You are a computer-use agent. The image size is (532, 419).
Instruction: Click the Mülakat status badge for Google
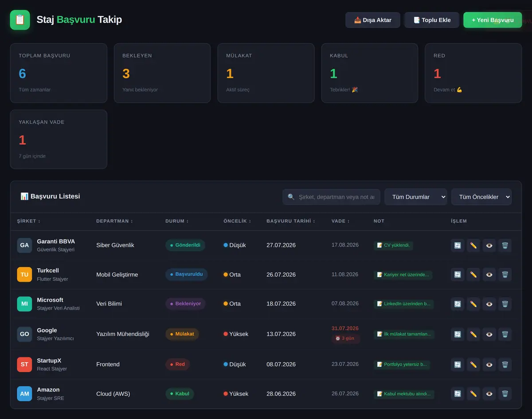pos(182,334)
